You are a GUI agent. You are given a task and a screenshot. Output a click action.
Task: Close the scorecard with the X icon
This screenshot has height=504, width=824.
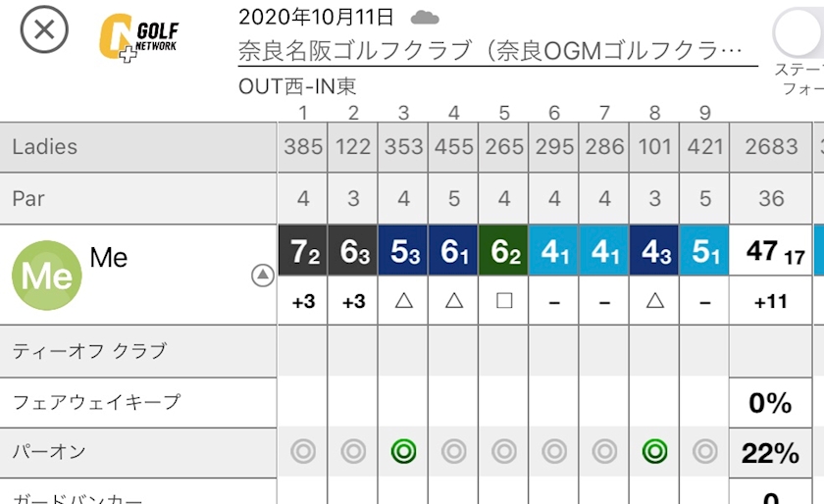[x=44, y=29]
